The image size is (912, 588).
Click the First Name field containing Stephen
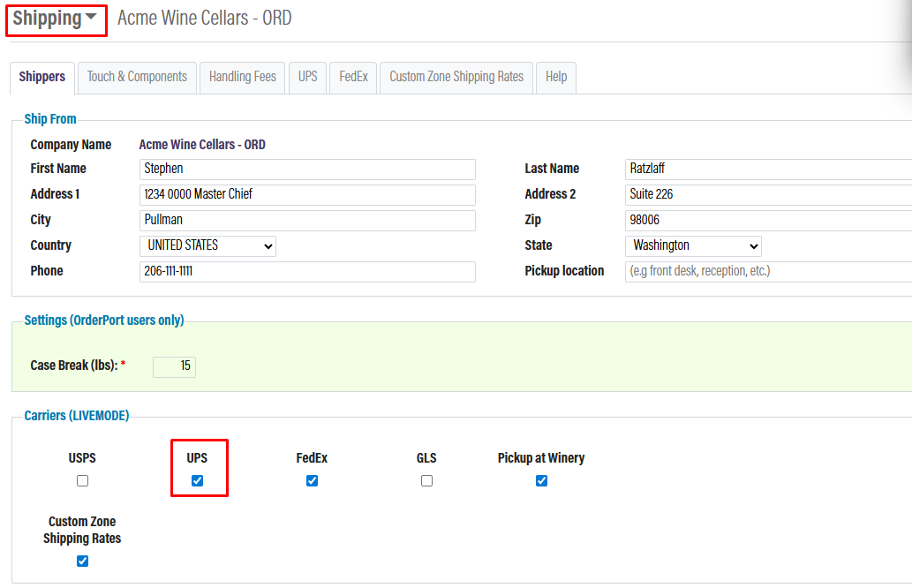pos(308,170)
